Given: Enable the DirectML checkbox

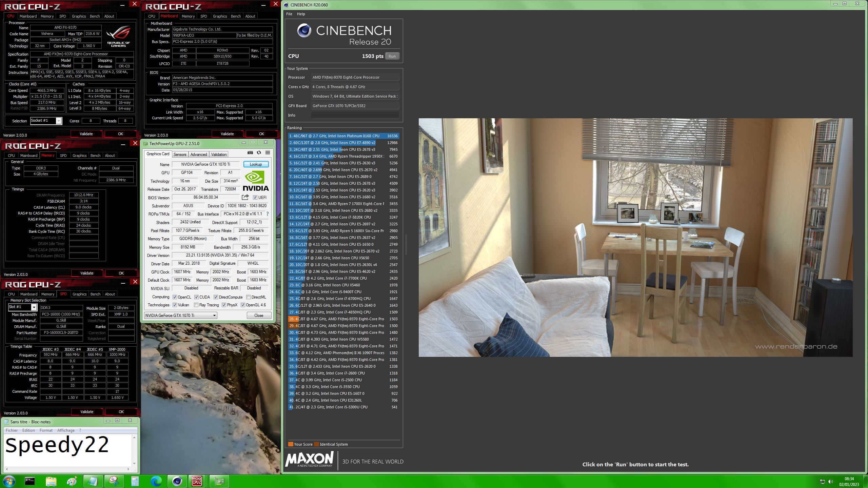Looking at the screenshot, I should (x=248, y=297).
